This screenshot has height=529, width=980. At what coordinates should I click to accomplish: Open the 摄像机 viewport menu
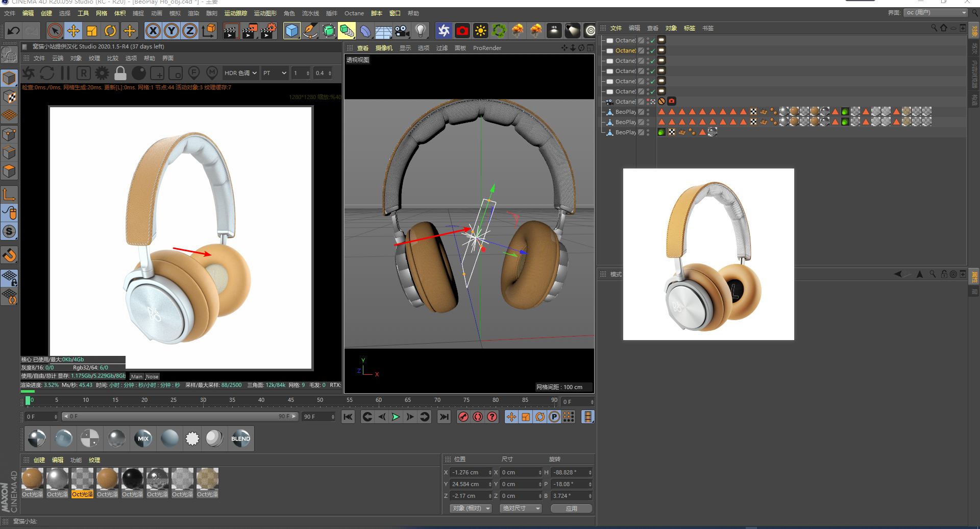point(384,48)
